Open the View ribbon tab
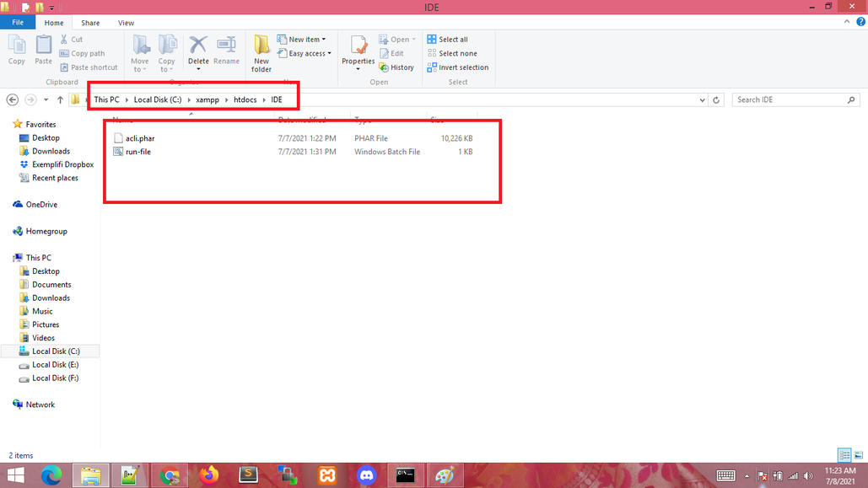868x488 pixels. coord(126,23)
